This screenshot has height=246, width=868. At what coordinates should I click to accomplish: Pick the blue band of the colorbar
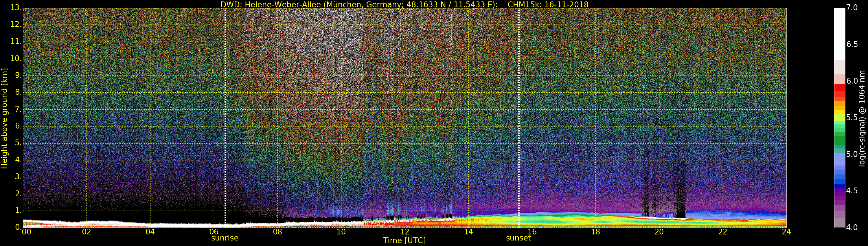[x=839, y=179]
